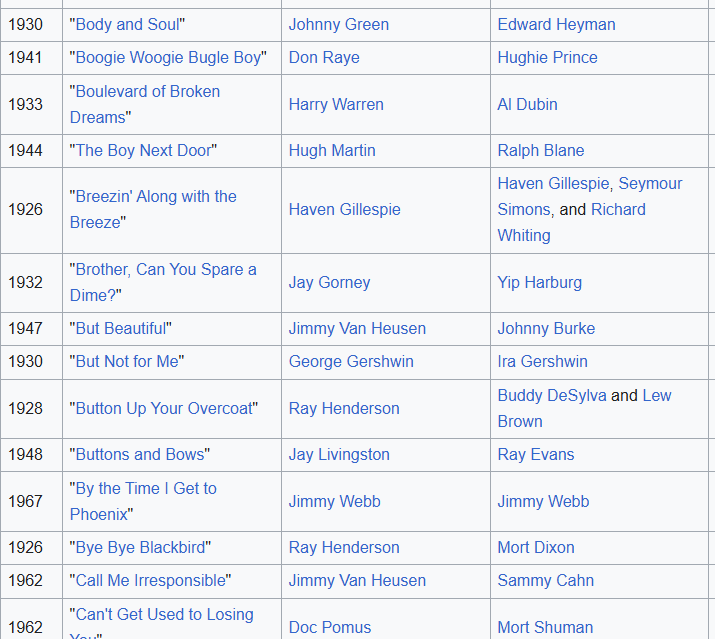Open the Buddy DeSylva link
This screenshot has width=715, height=639.
tap(551, 395)
